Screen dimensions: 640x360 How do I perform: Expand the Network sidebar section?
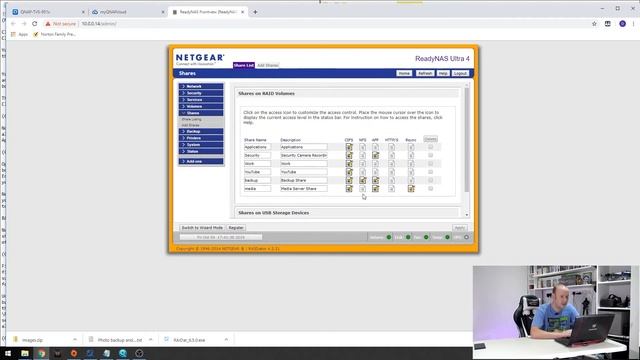coord(201,86)
